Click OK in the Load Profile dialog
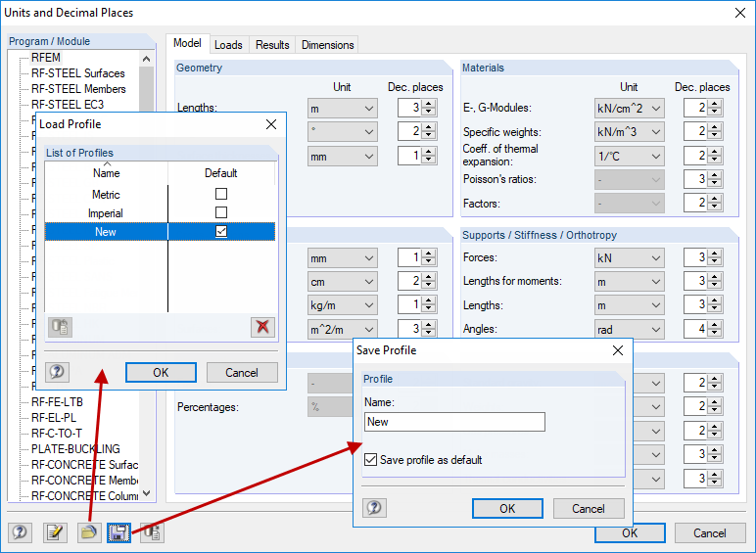The image size is (756, 553). tap(161, 372)
